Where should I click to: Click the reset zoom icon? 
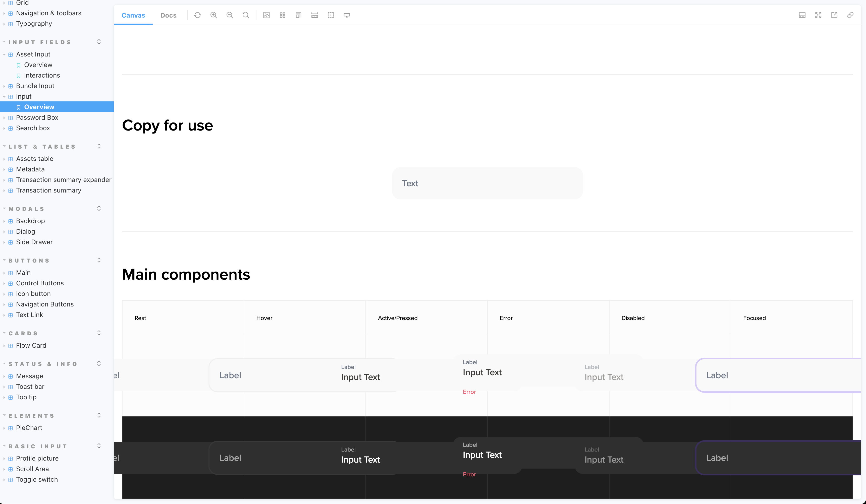point(246,15)
